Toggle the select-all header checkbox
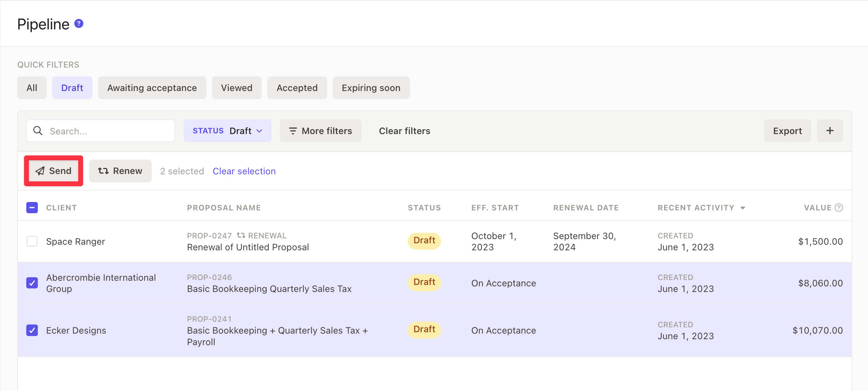 point(32,208)
